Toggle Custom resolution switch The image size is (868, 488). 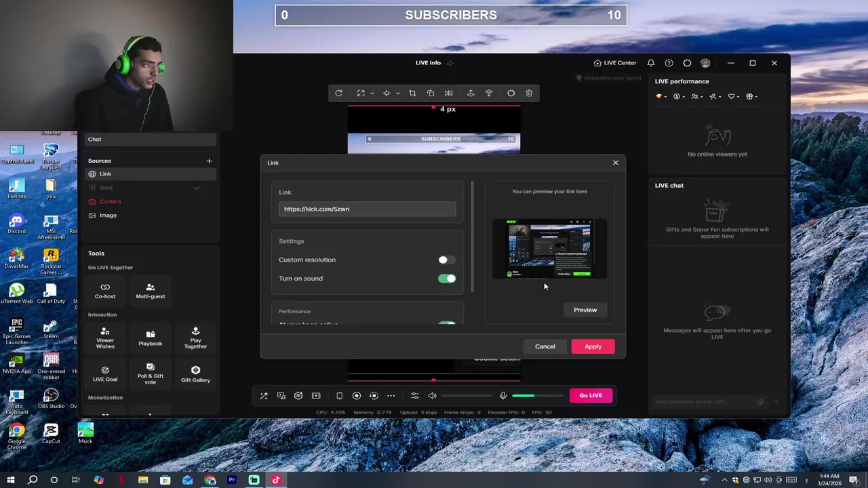click(x=447, y=260)
